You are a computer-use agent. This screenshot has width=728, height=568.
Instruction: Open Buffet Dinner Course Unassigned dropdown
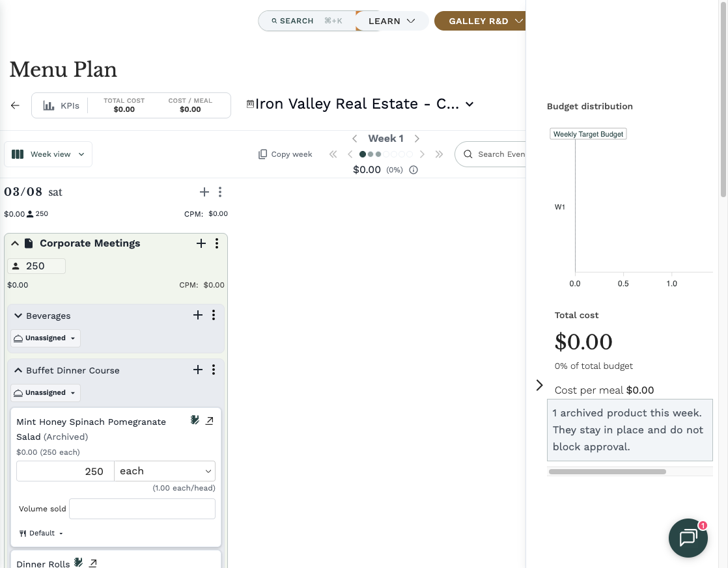click(46, 393)
